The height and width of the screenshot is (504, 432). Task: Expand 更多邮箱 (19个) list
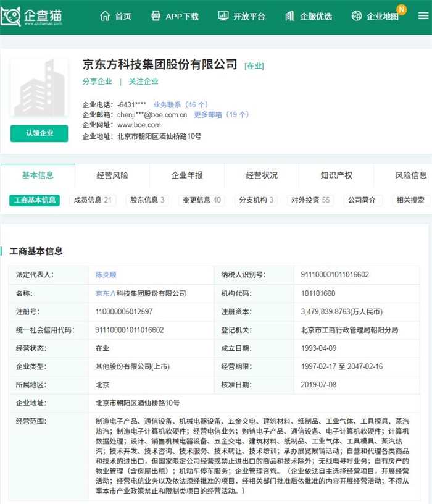pyautogui.click(x=222, y=115)
